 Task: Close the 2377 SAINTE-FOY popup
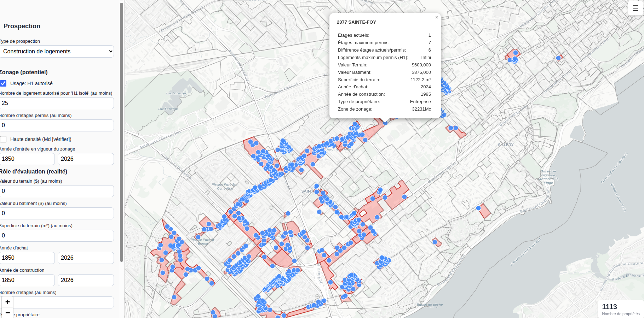(x=436, y=17)
